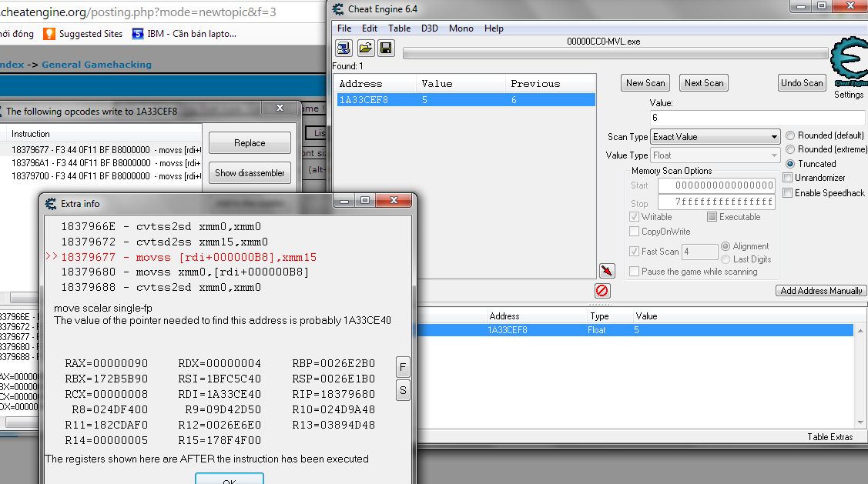Open the Table menu
Image resolution: width=868 pixels, height=484 pixels.
click(x=399, y=28)
